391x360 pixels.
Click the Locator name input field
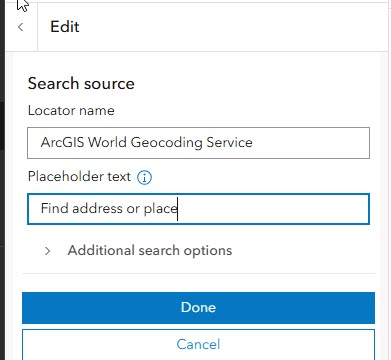point(198,143)
